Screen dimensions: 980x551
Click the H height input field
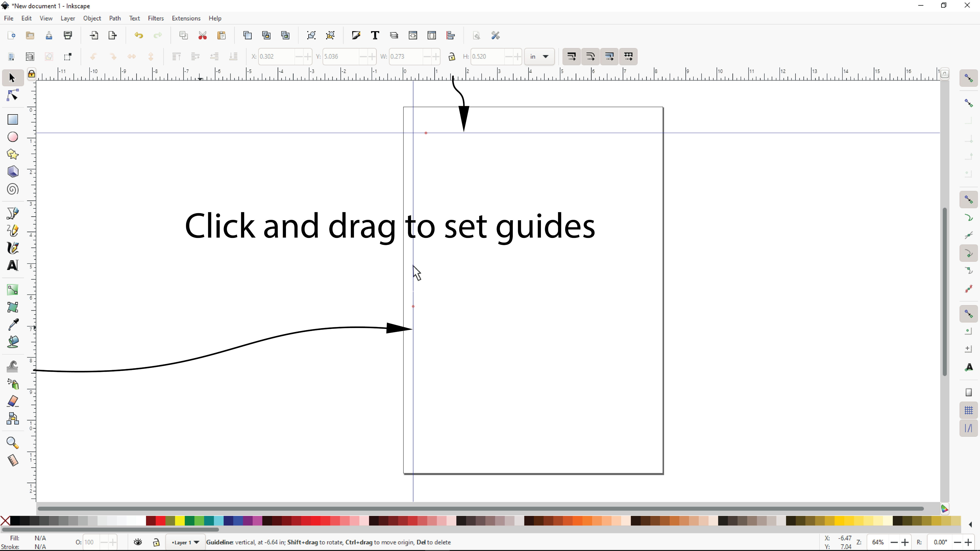[x=488, y=57]
